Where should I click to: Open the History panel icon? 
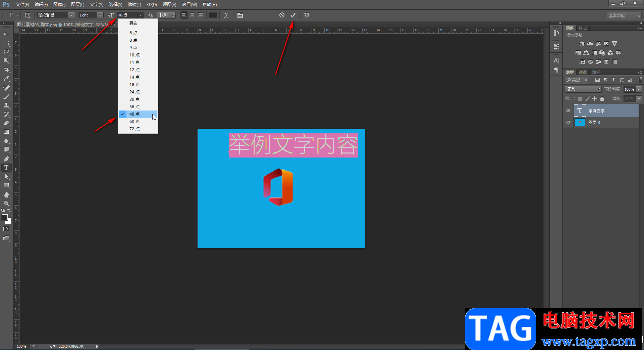pos(556,33)
